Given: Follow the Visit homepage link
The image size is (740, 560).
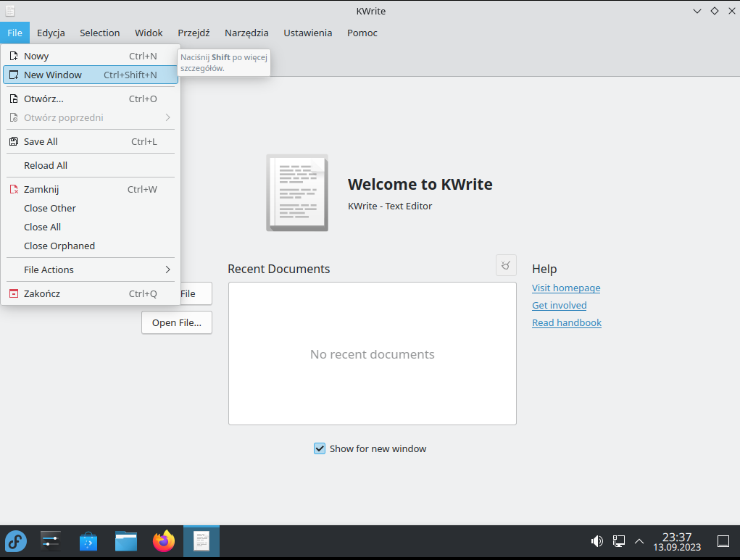Looking at the screenshot, I should point(566,288).
